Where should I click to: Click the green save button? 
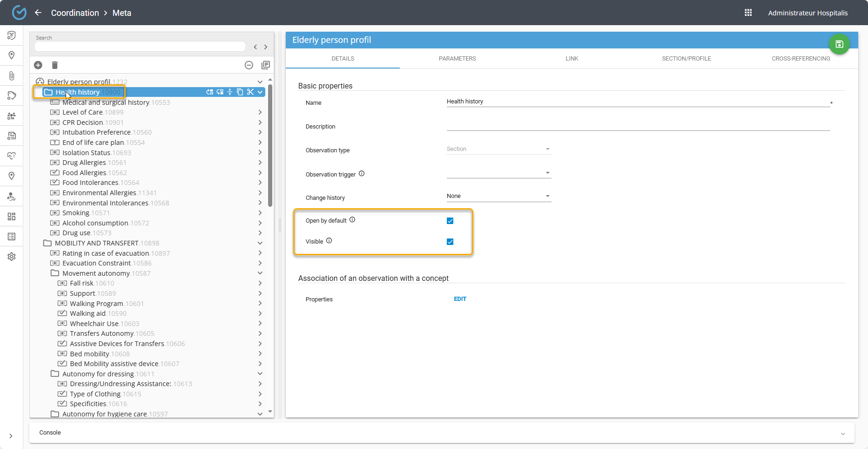[839, 44]
